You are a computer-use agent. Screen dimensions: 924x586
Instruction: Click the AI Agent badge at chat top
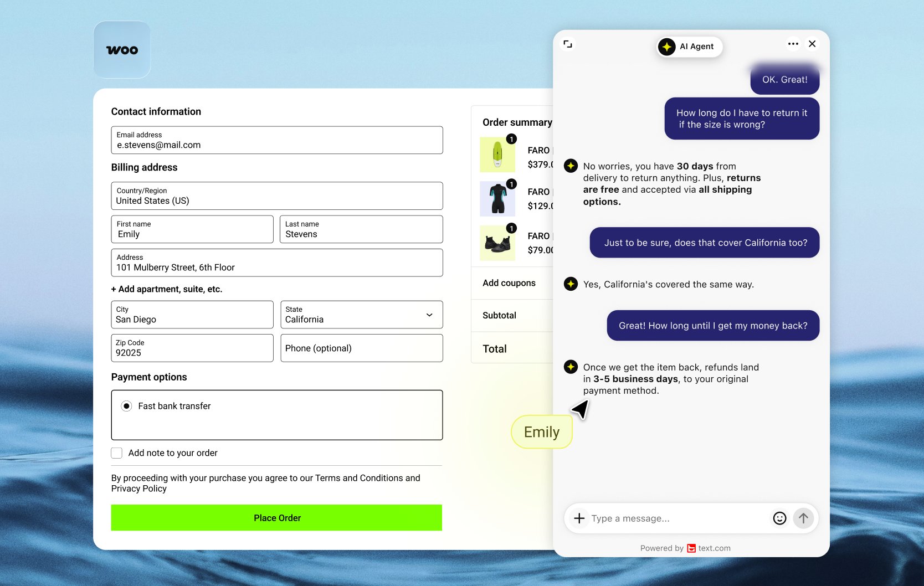click(690, 47)
